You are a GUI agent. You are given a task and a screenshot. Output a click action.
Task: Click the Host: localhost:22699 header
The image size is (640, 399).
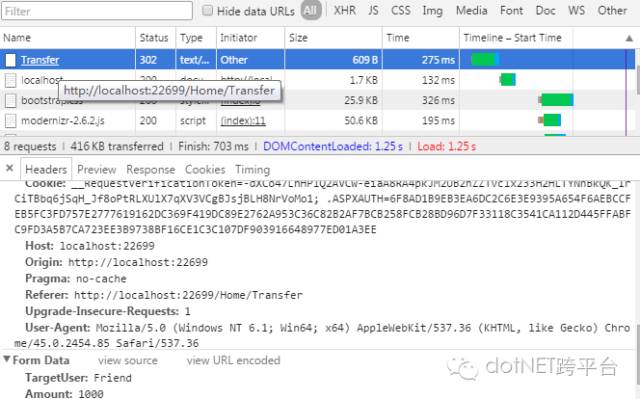90,246
